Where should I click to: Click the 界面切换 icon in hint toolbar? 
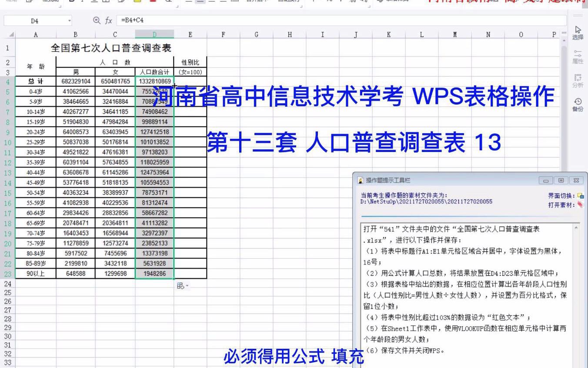point(580,196)
